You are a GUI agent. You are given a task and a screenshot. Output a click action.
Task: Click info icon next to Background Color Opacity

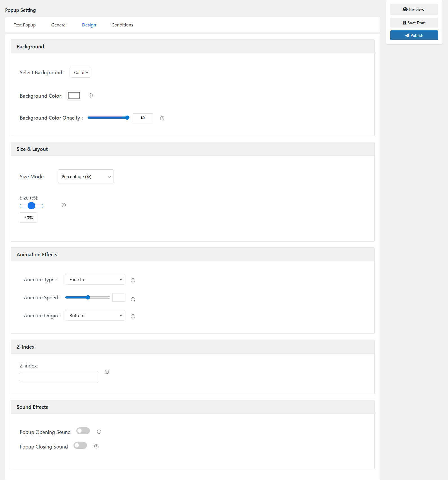tap(162, 118)
